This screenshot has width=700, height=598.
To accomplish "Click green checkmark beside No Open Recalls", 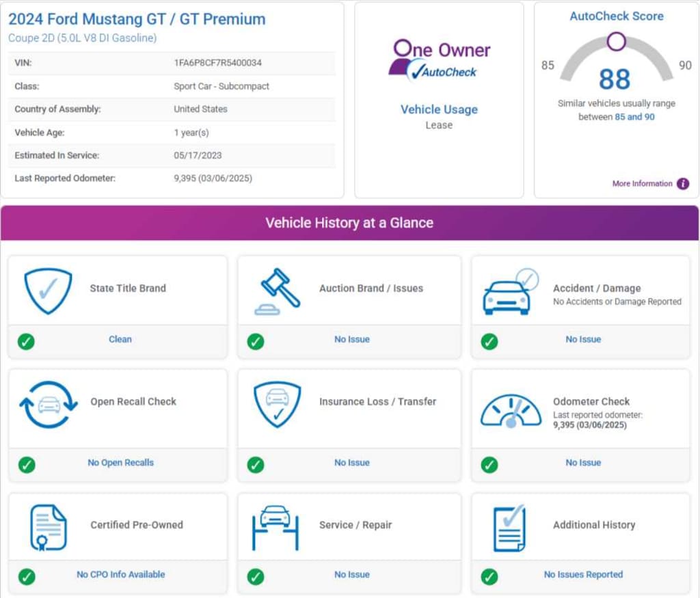I will tap(26, 464).
